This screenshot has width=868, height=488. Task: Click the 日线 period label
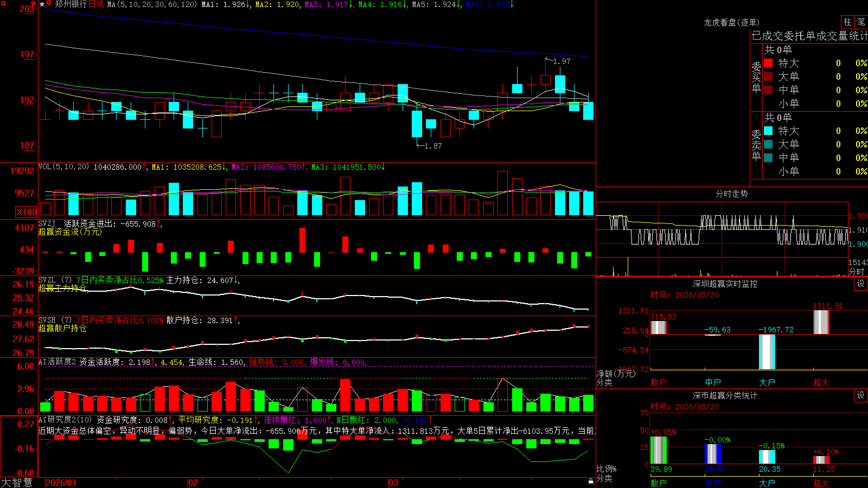(97, 4)
